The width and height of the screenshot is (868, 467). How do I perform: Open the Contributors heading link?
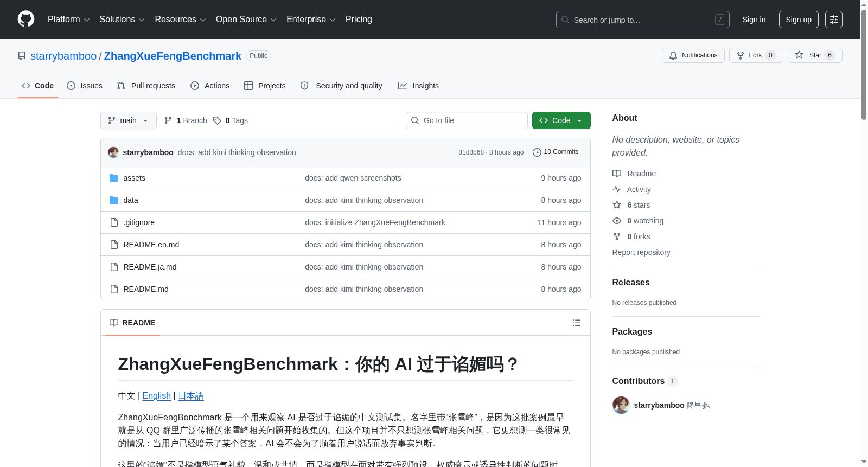coord(645,381)
